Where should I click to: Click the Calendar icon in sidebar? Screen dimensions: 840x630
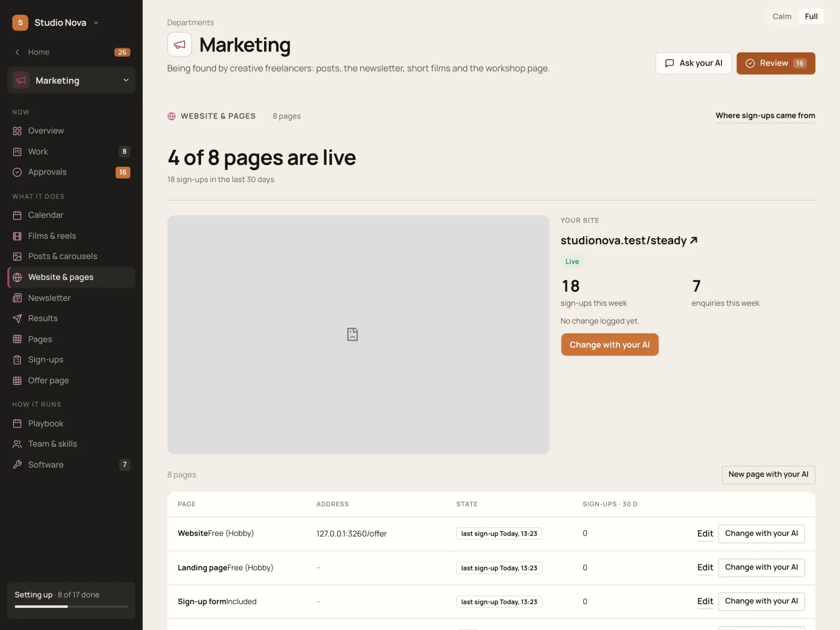[x=17, y=215]
